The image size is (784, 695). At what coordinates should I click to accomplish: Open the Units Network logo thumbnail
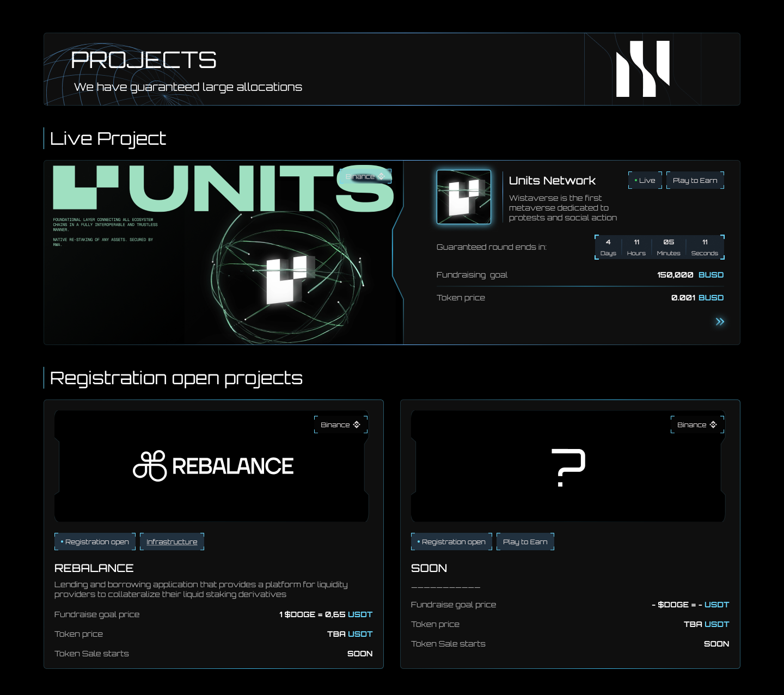[464, 197]
